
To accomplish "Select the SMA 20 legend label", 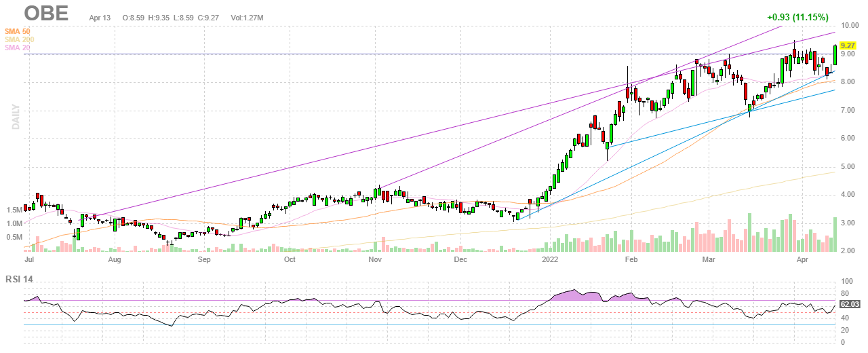I will [18, 48].
